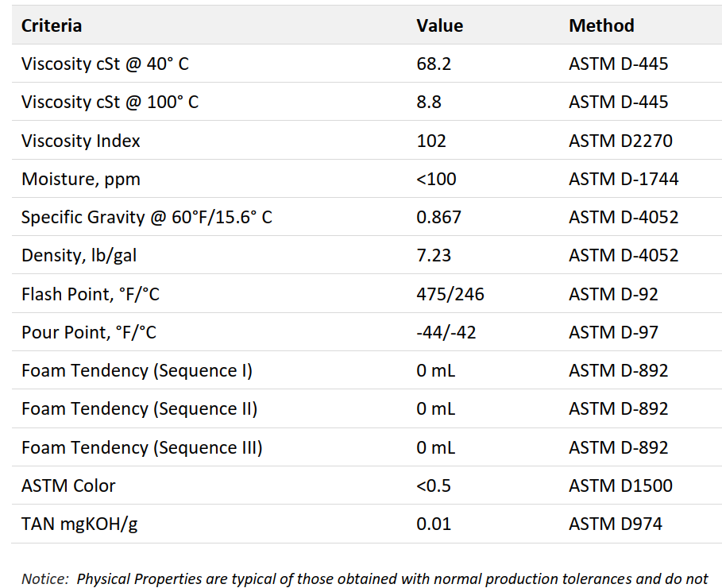
Task: Select the ASTM D-97 method cell
Action: pos(614,333)
